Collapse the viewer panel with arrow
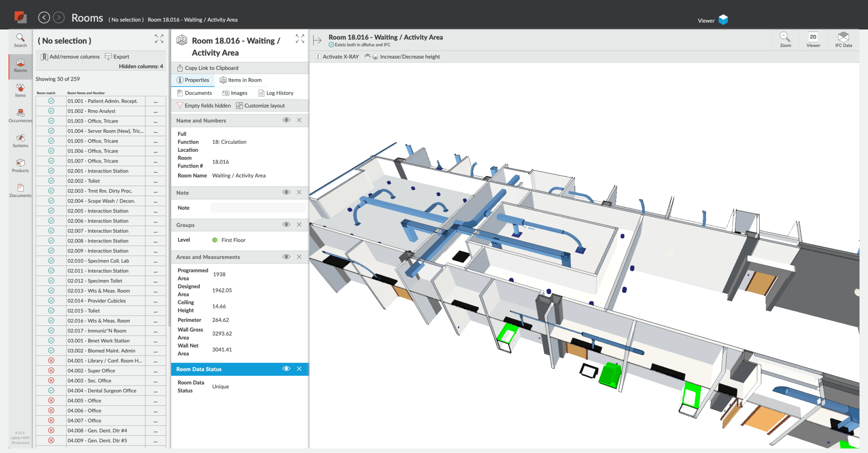 [x=317, y=40]
